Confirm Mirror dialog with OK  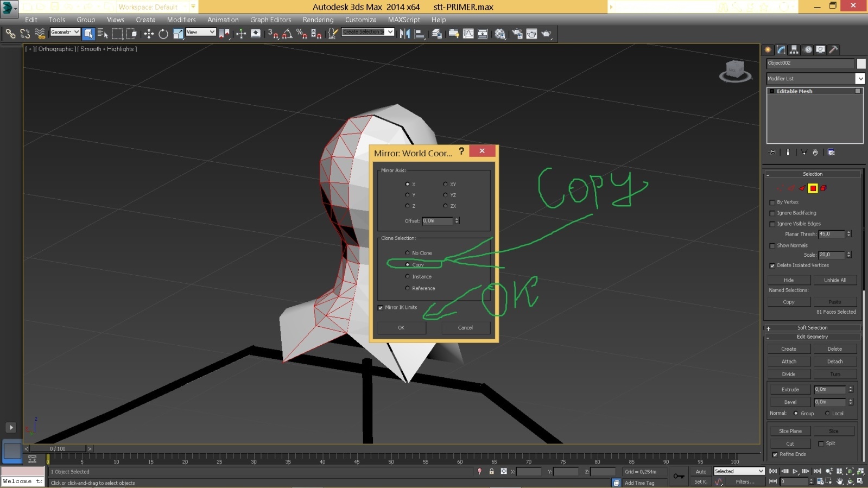point(401,328)
